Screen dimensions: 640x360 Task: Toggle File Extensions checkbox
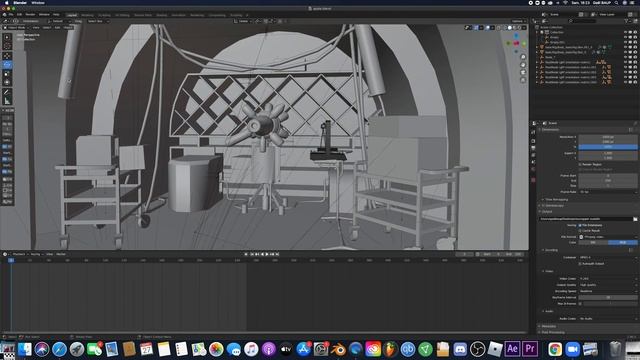point(580,225)
